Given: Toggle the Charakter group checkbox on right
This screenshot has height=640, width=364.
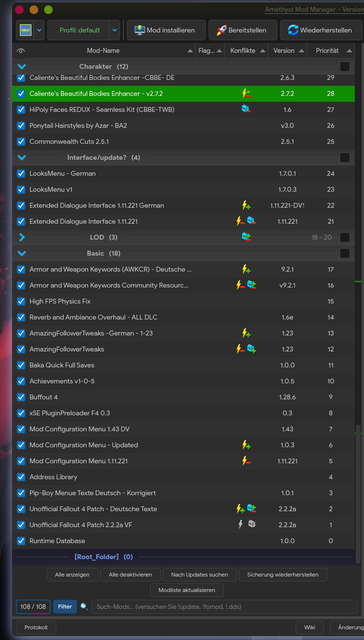Looking at the screenshot, I should (344, 67).
